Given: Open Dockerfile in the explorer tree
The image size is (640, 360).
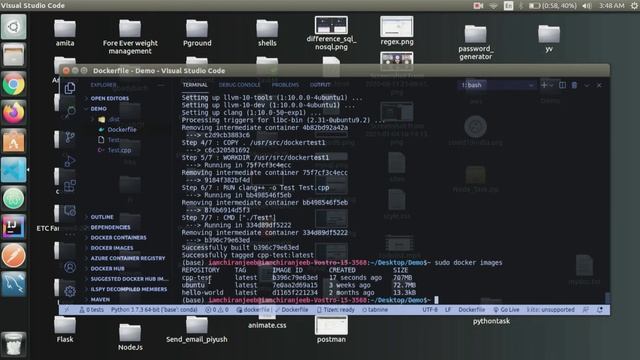Looking at the screenshot, I should coord(118,129).
